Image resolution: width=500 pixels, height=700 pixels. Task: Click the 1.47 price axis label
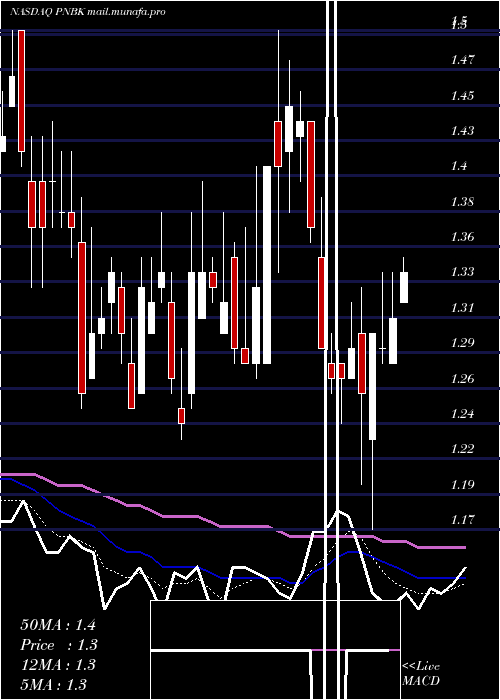(462, 59)
